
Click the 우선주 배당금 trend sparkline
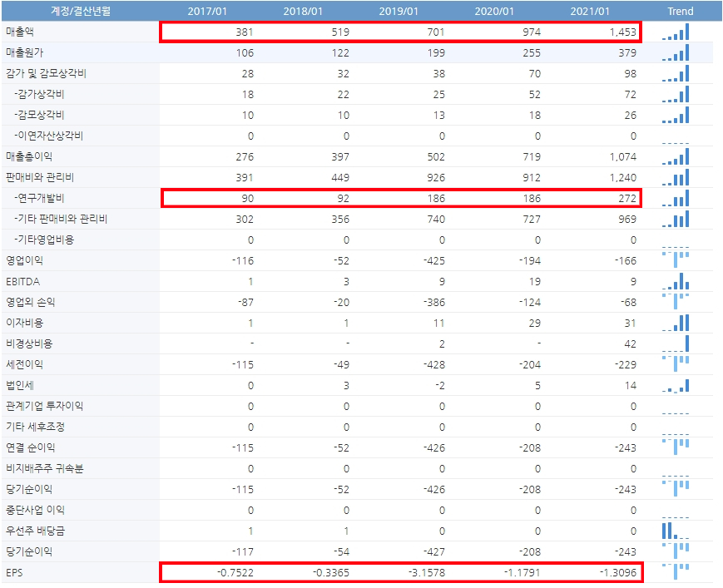(676, 531)
